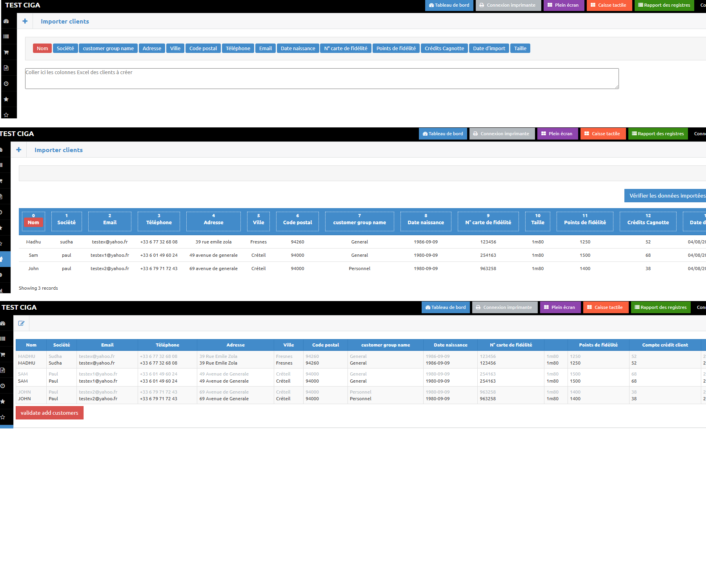Click the Excel columns paste textarea
The height and width of the screenshot is (588, 706).
point(322,79)
